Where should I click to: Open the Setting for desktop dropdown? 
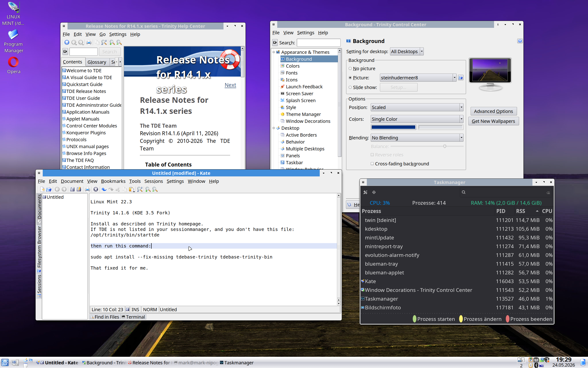pyautogui.click(x=407, y=51)
